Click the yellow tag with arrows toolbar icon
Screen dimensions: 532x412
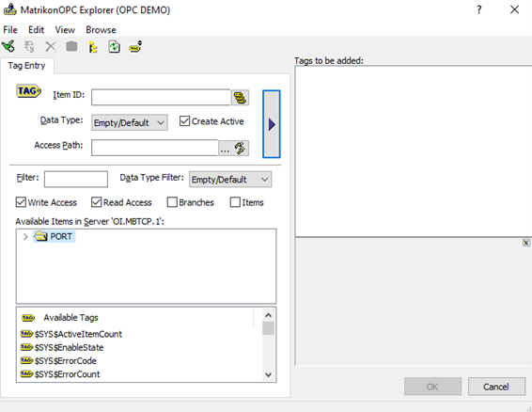(x=135, y=46)
